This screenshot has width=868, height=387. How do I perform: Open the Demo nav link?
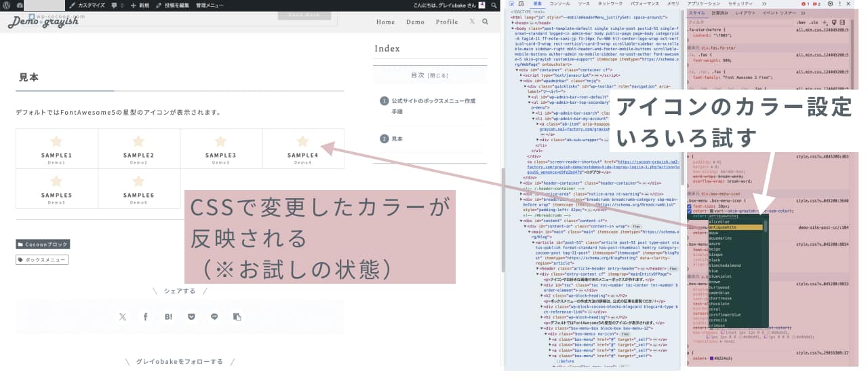click(415, 22)
